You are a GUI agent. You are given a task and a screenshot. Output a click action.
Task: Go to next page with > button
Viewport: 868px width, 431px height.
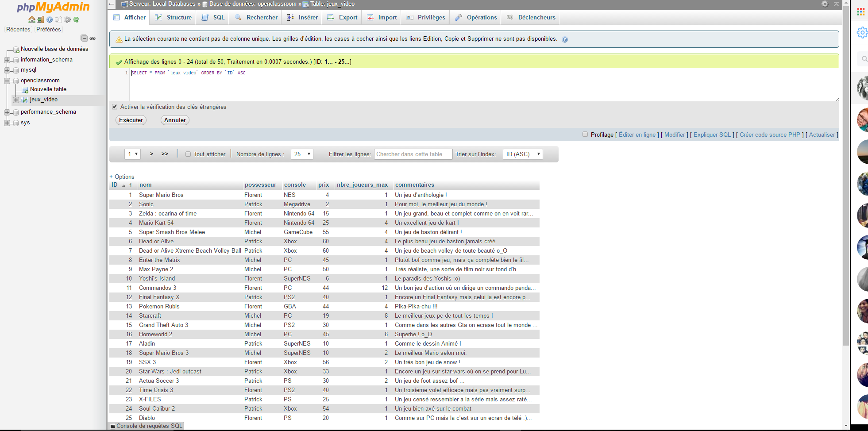151,154
